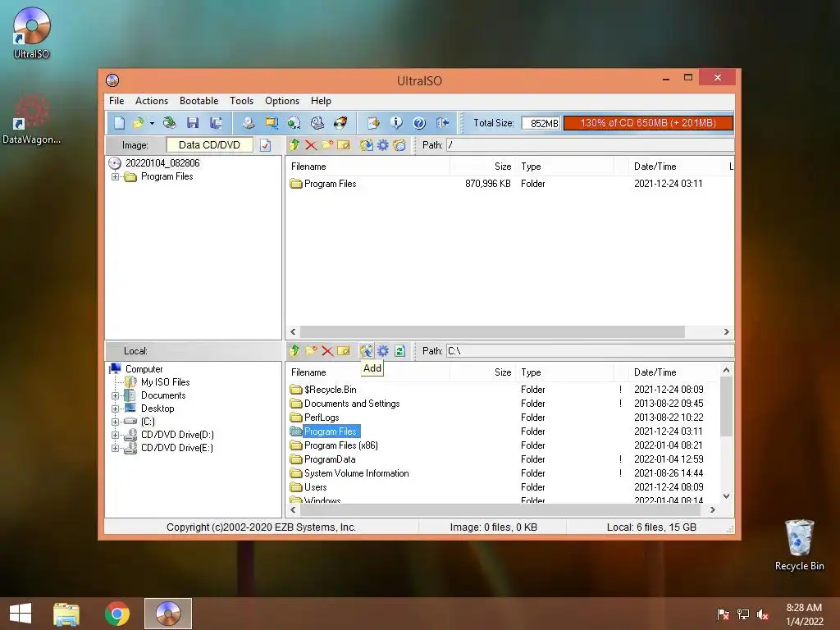
Task: Expand the CD/DVD Drive(D:) node
Action: coord(115,435)
